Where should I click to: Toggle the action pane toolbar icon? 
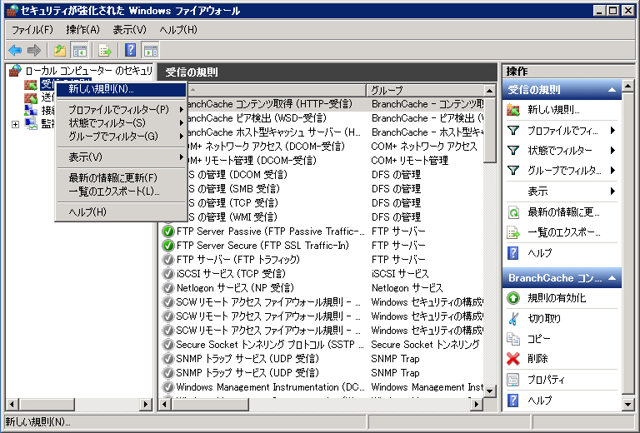[x=151, y=51]
